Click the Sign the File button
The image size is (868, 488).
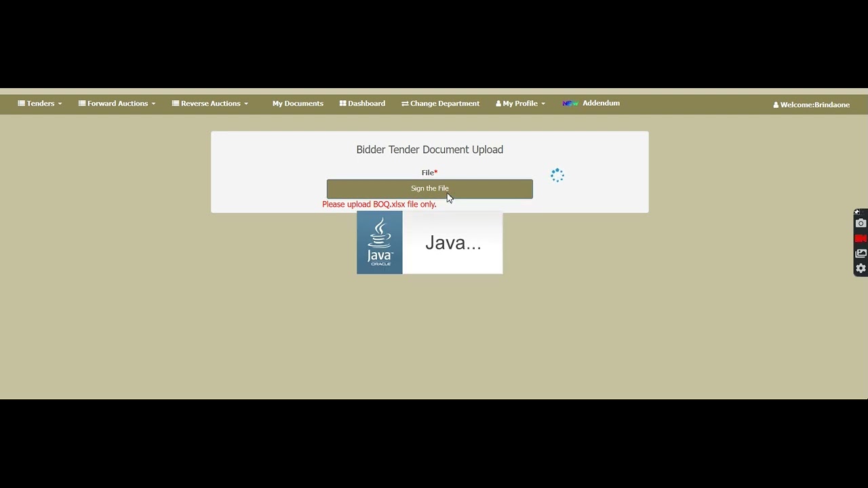coord(430,188)
